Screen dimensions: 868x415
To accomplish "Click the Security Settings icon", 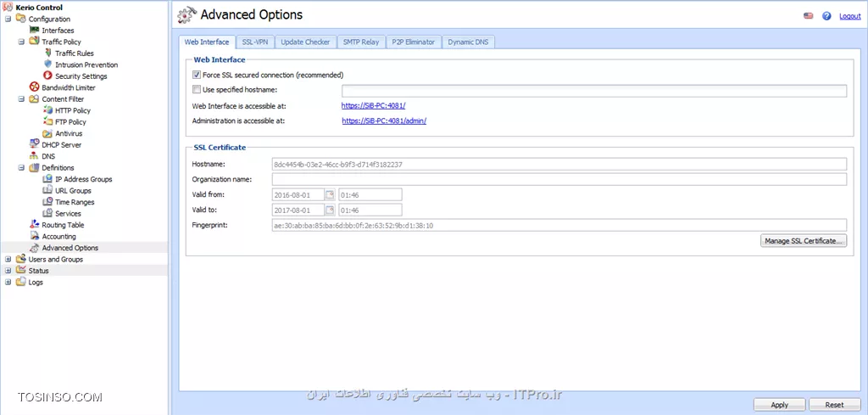I will click(x=47, y=76).
